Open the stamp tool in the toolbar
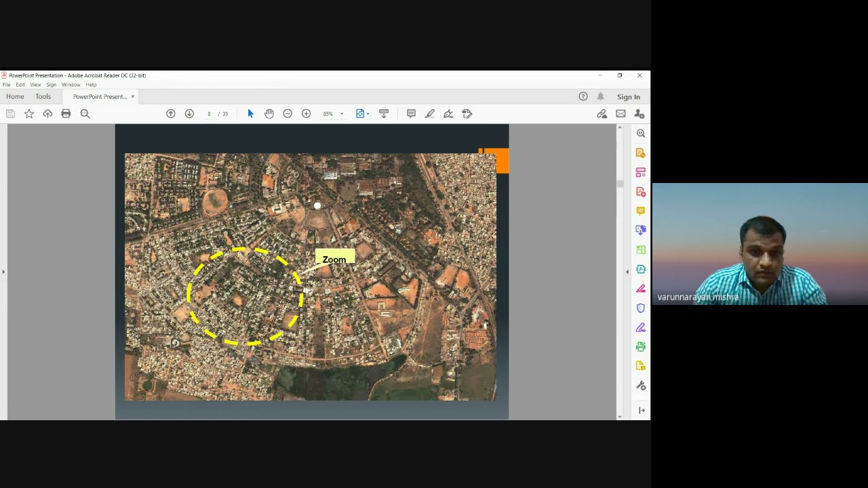Screen dimensions: 868x488 click(x=467, y=114)
